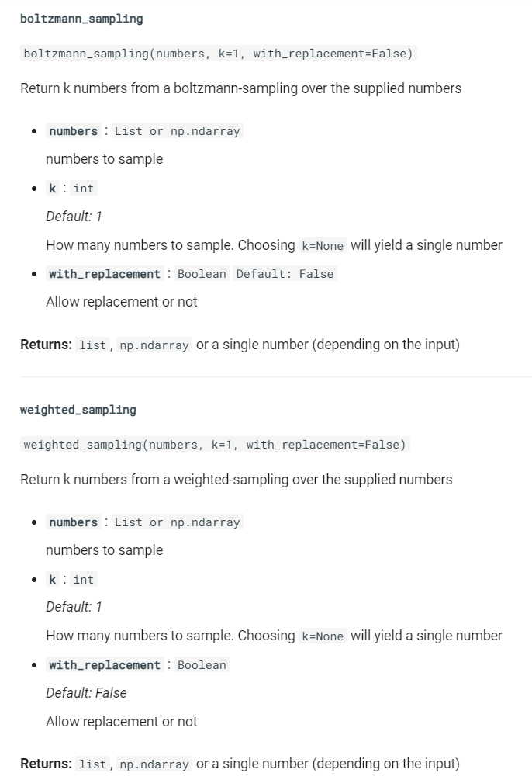Click with_replacement parameter under boltzmann_sampling
Image resolution: width=532 pixels, height=780 pixels.
click(x=105, y=274)
